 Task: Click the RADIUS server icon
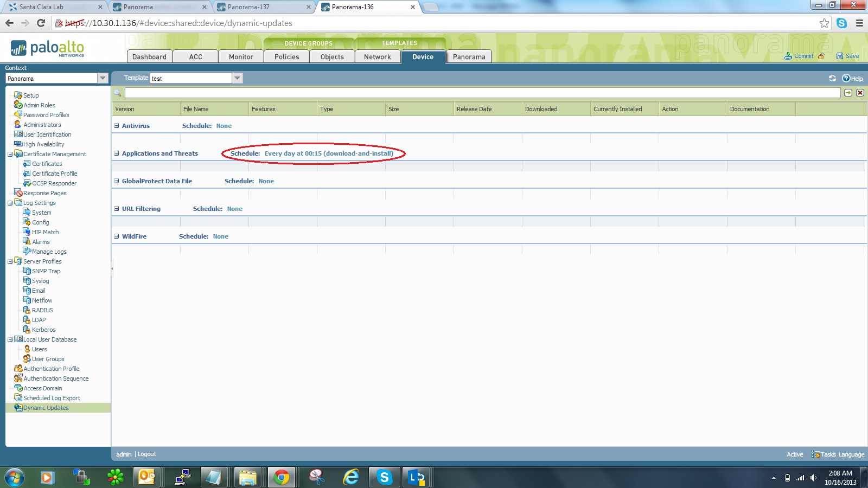tap(27, 310)
